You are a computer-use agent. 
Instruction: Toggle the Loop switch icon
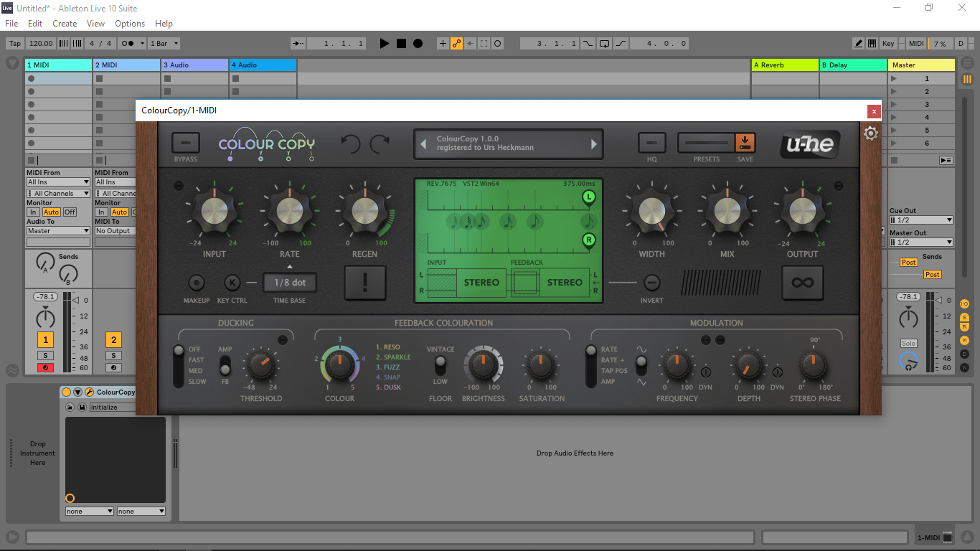(x=604, y=44)
